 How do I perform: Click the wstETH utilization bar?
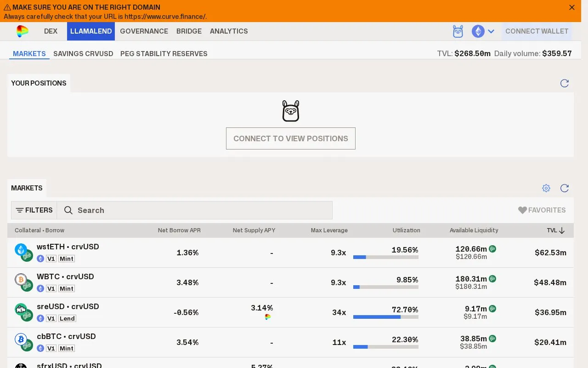386,257
